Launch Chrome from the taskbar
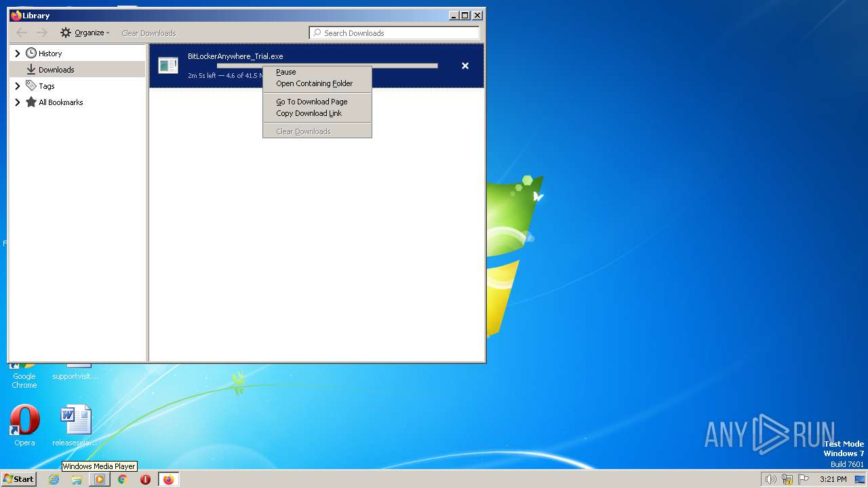 pyautogui.click(x=123, y=479)
